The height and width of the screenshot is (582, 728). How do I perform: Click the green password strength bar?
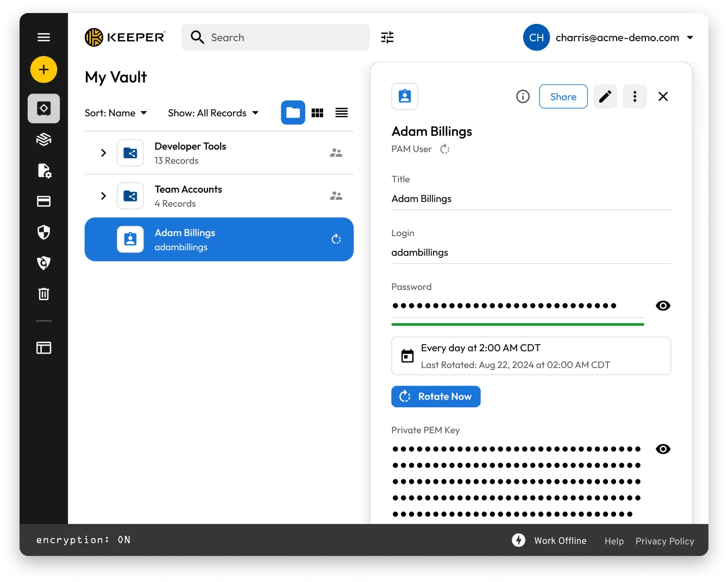pos(518,324)
